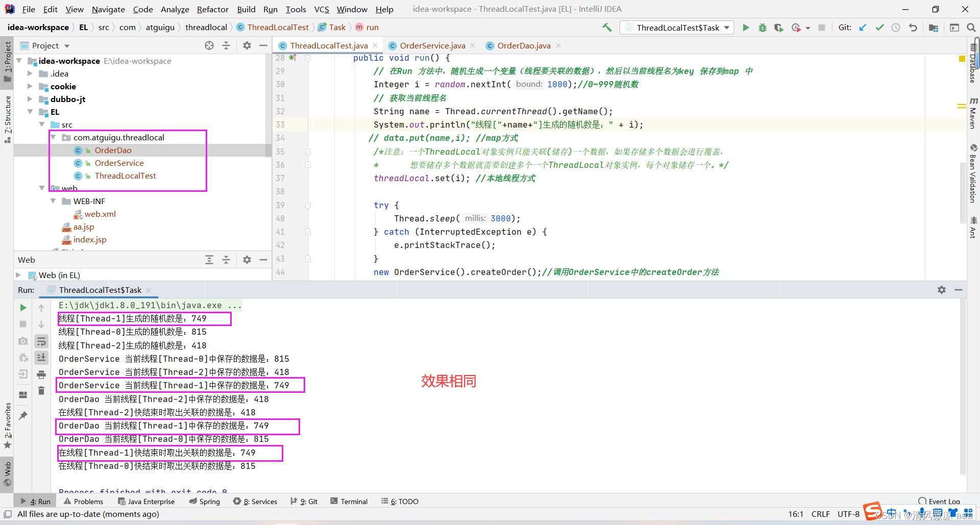Image resolution: width=980 pixels, height=525 pixels.
Task: Open the Refactor menu
Action: [x=212, y=9]
